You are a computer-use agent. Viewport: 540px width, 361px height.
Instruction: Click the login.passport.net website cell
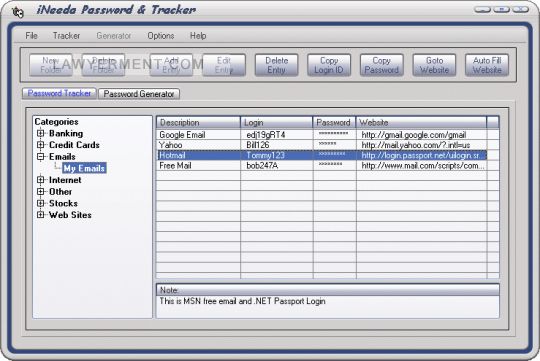(x=422, y=155)
